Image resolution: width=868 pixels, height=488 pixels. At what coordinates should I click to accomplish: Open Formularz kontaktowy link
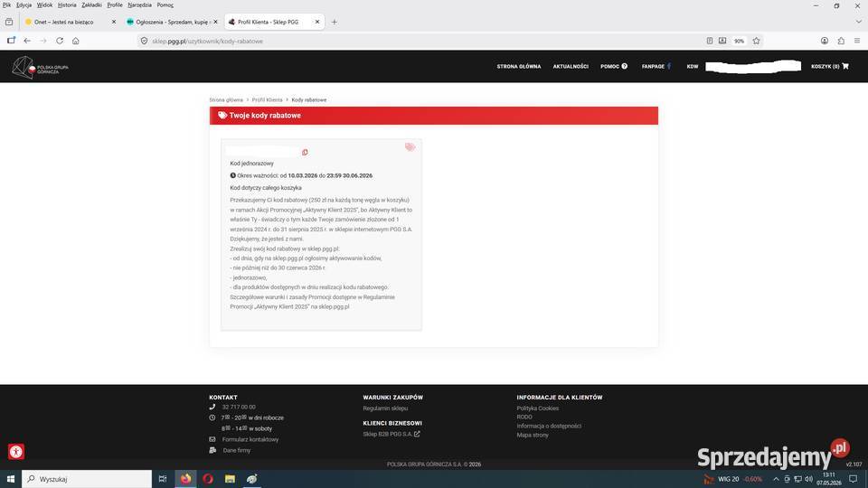(x=250, y=439)
